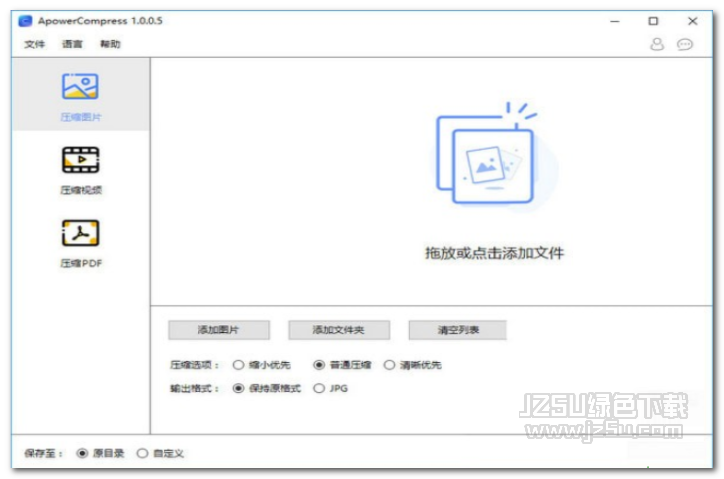Open the 压缩视频 video compression icon

click(80, 160)
